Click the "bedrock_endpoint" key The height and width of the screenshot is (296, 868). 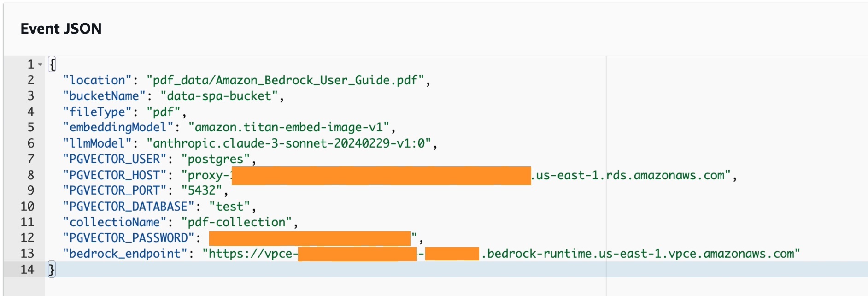click(x=125, y=254)
